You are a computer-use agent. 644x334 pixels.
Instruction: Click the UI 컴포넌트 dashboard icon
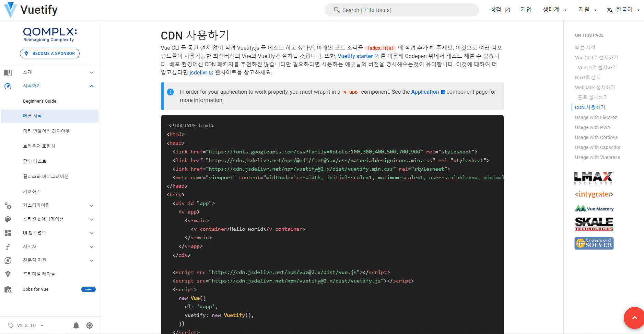(x=8, y=233)
